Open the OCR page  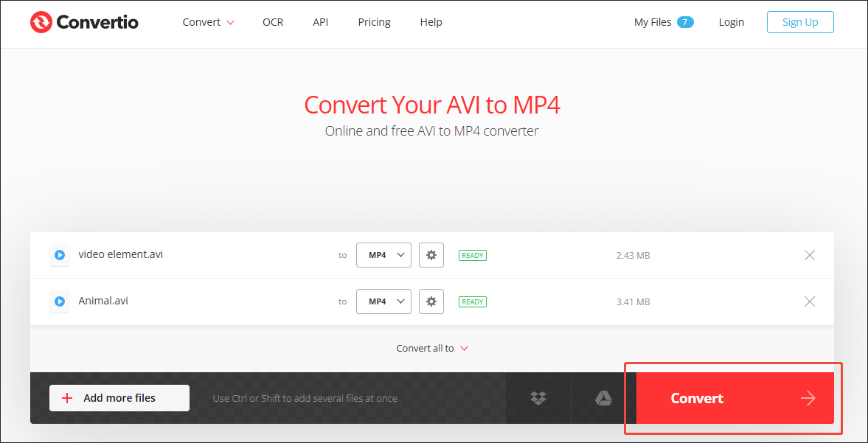point(273,22)
